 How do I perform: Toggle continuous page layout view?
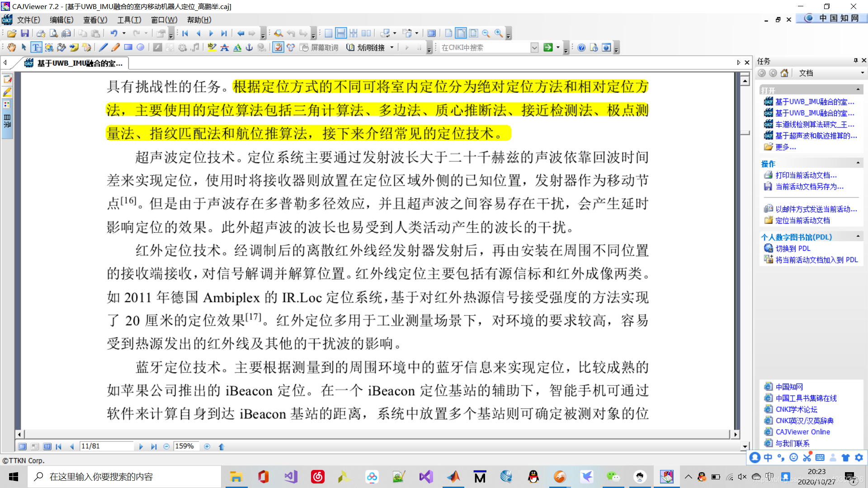point(341,33)
